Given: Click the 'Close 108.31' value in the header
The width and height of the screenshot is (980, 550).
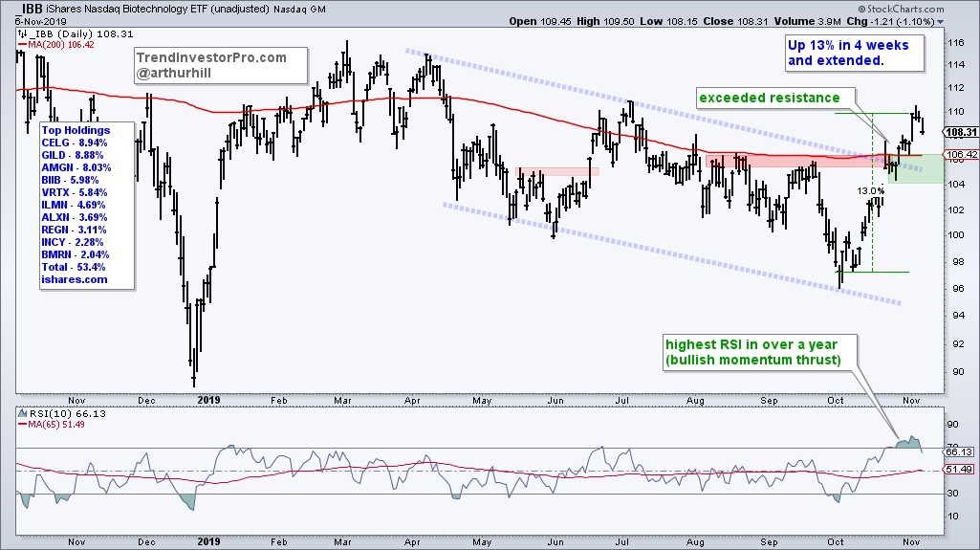Looking at the screenshot, I should (x=735, y=21).
